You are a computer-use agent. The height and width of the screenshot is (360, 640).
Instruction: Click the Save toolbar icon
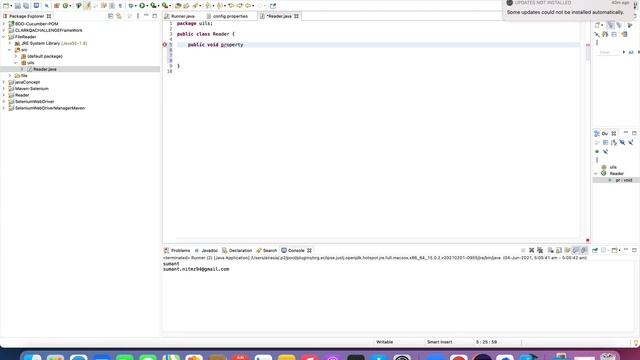point(18,6)
